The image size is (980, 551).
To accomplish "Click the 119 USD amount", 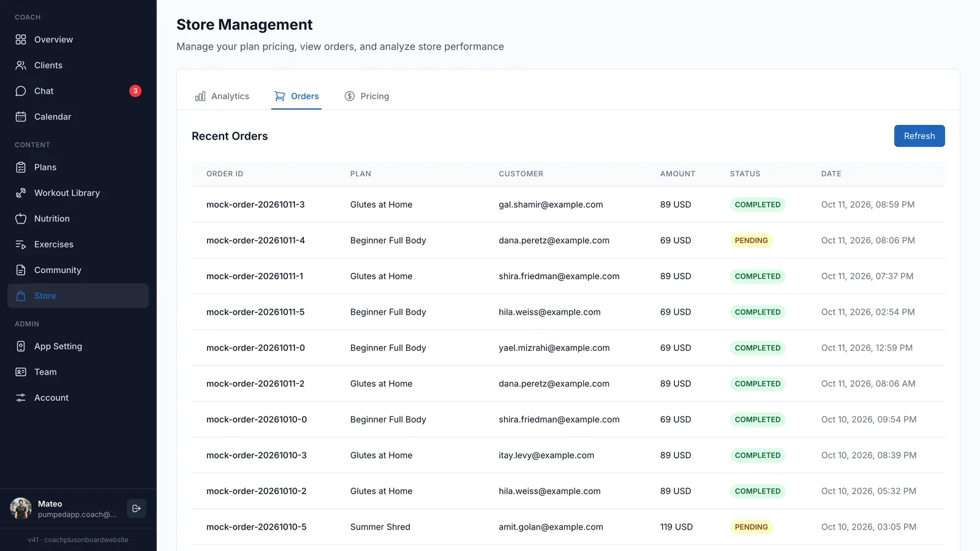I will 676,527.
